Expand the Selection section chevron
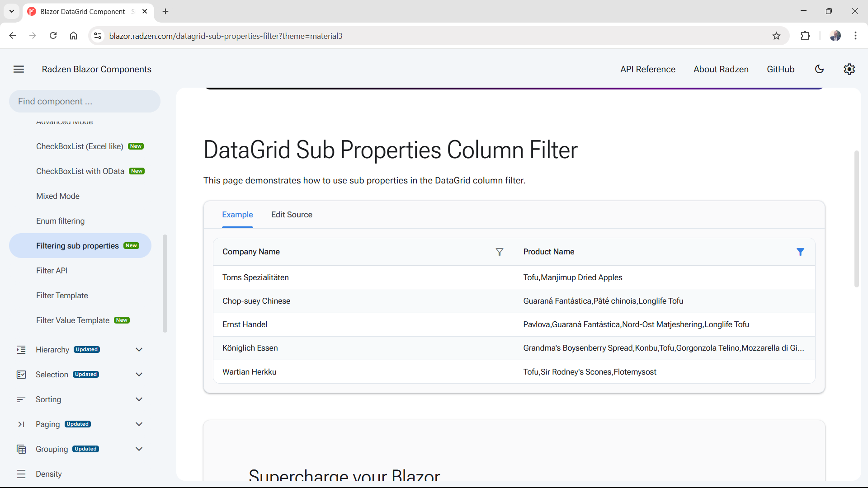868x488 pixels. [x=139, y=375]
